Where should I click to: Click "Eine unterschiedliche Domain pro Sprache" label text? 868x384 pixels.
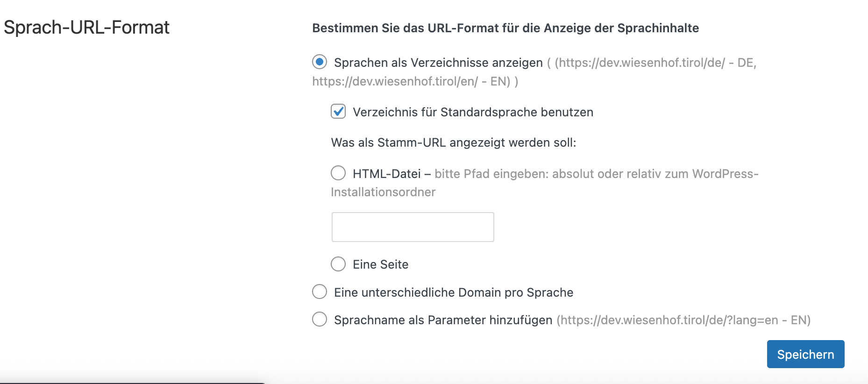pyautogui.click(x=453, y=292)
